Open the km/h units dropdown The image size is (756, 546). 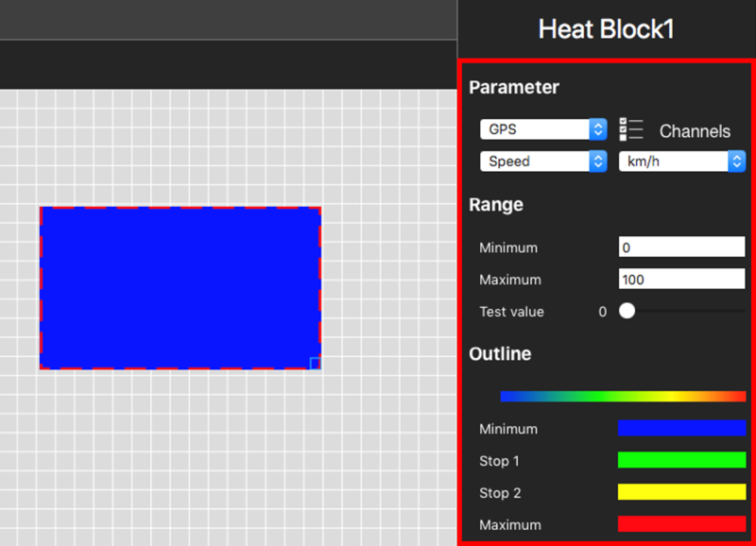(682, 161)
